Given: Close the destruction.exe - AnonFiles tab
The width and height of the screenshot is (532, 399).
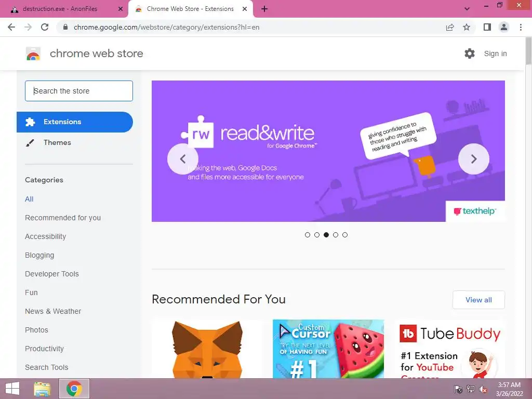Looking at the screenshot, I should point(121,9).
